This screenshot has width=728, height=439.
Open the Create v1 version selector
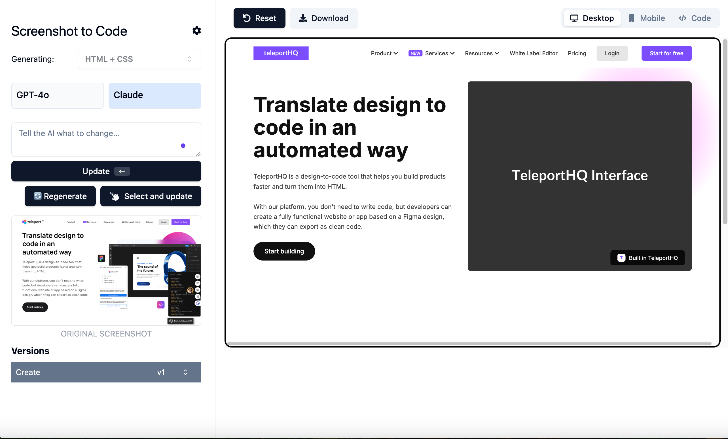106,372
